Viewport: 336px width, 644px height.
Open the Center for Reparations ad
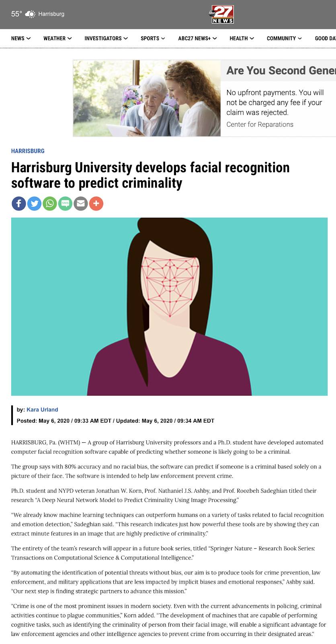[x=260, y=124]
